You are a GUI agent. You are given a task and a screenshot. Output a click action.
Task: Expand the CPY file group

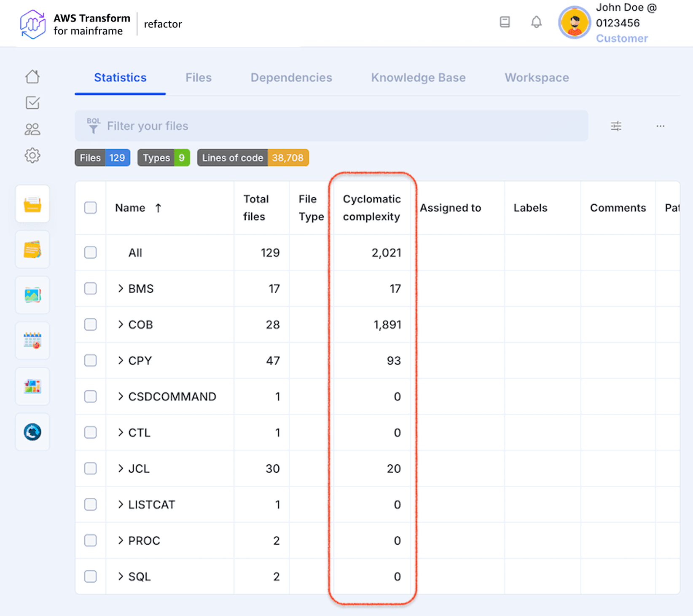[x=121, y=361]
